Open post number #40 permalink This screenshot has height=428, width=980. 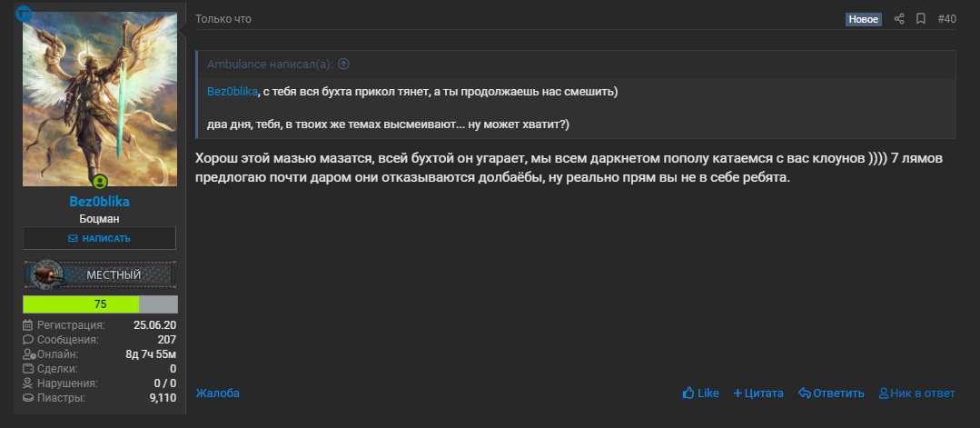pos(947,19)
